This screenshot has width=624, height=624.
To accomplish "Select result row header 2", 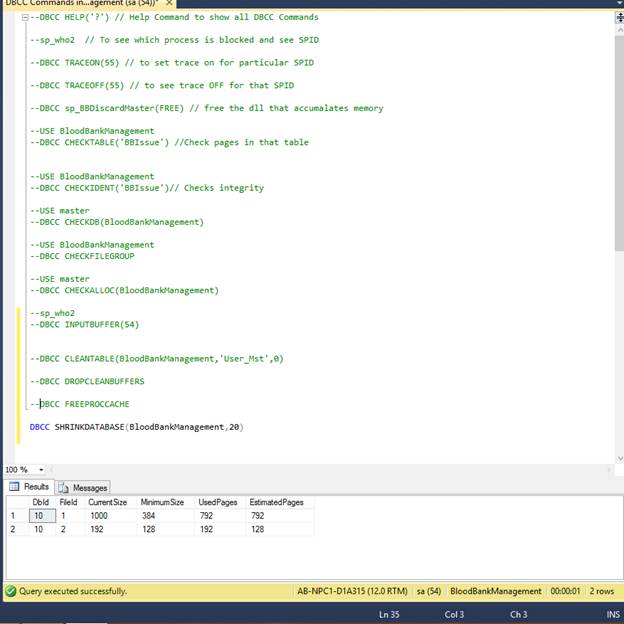I will click(18, 529).
